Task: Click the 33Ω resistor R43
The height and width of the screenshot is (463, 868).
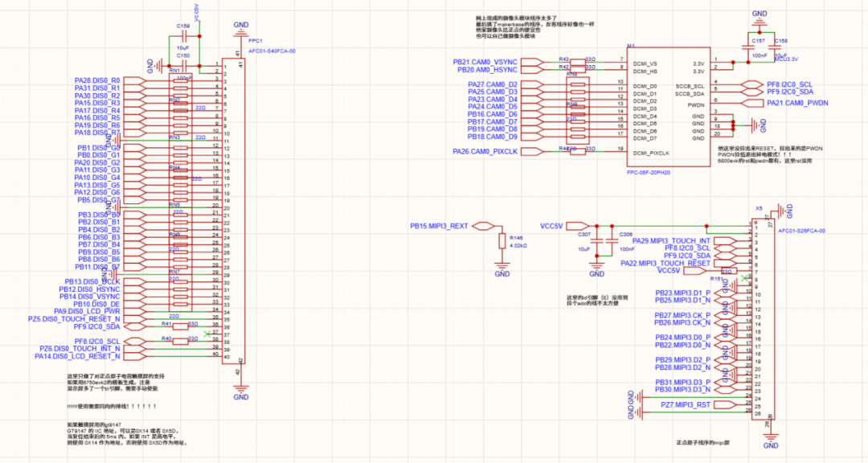Action: point(577,62)
